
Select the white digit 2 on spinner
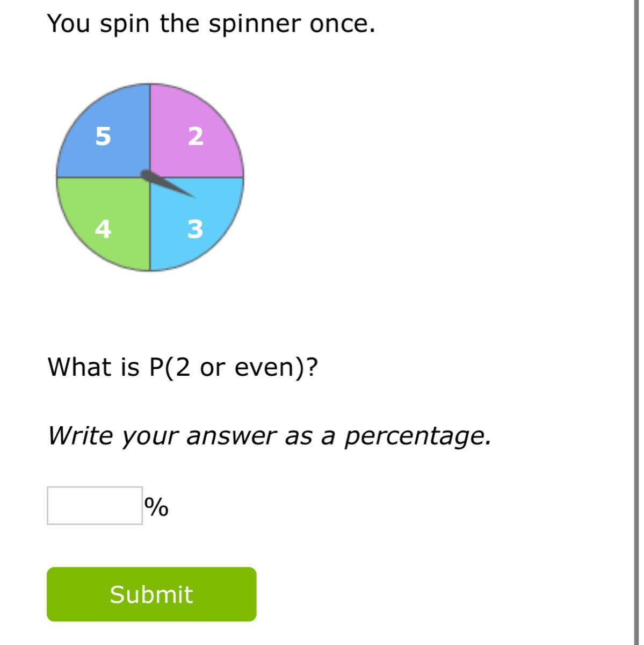click(196, 136)
